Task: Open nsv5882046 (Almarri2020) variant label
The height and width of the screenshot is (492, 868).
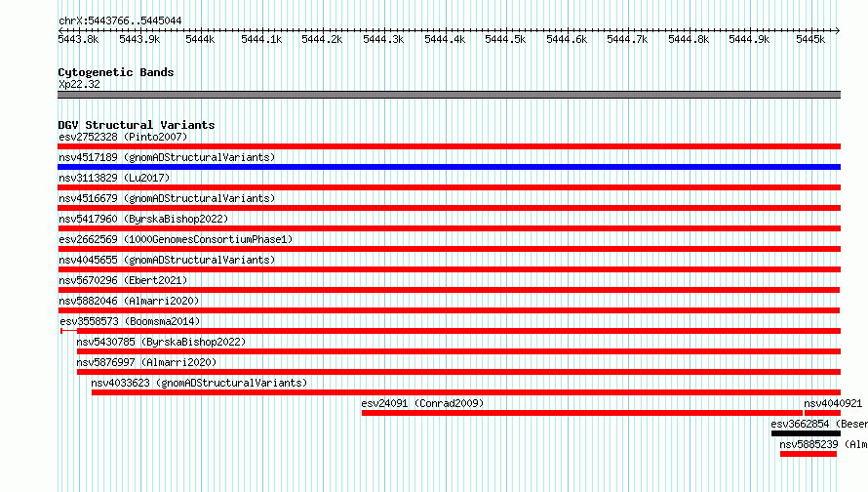Action: click(129, 301)
